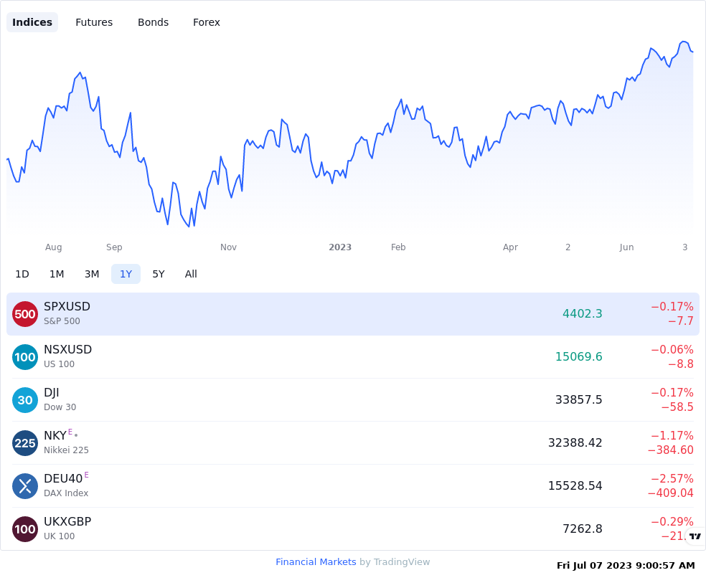Click the −7.7 point change value
The height and width of the screenshot is (588, 706).
coord(681,321)
